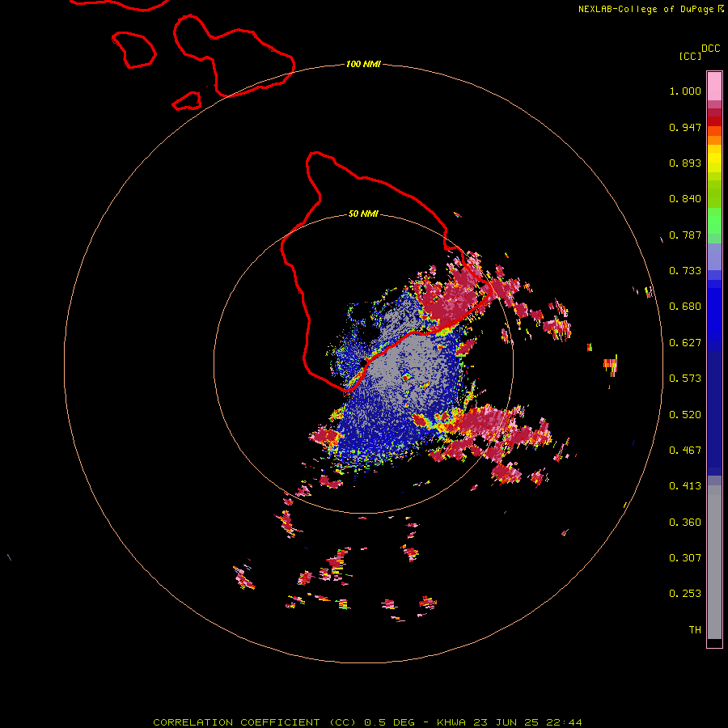728x728 pixels.
Task: Click the 0.253 scale value
Action: tap(685, 594)
